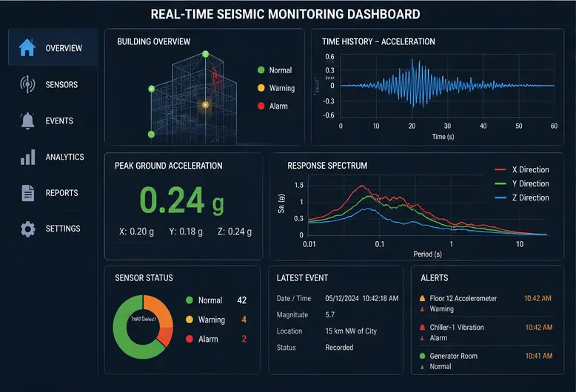Click the small red triangle beside Alarm text in Alerts

click(x=423, y=339)
